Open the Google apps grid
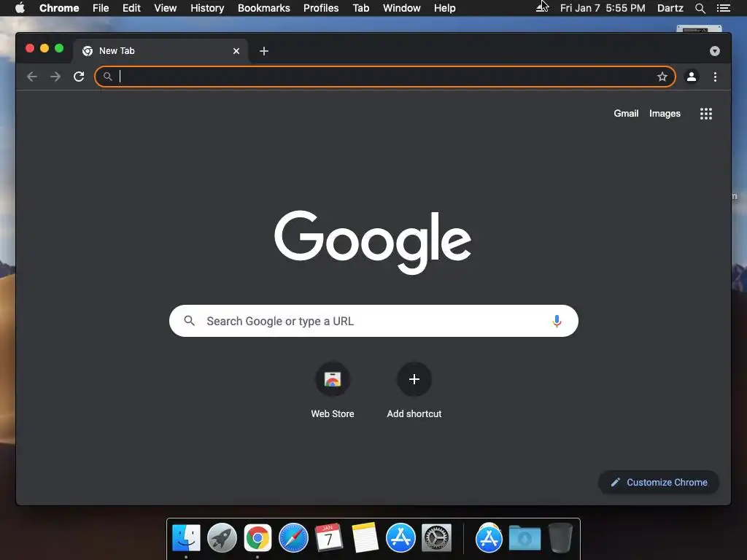Screen dimensions: 747x560 click(706, 114)
